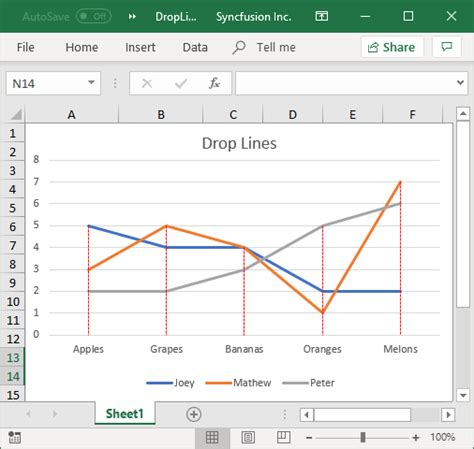Adjust the zoom slider handle

(363, 437)
